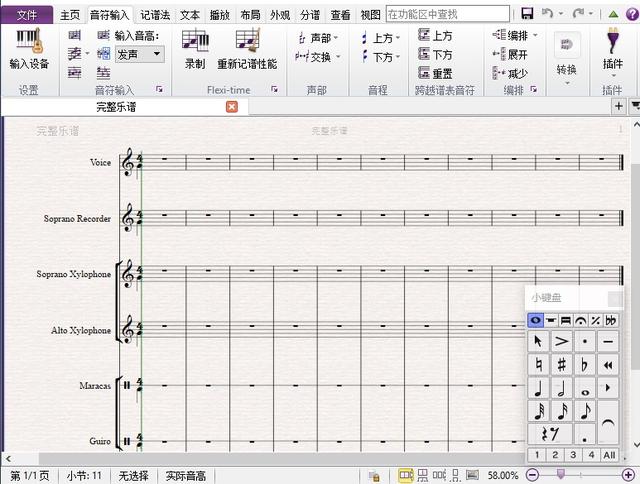Click the Record (录制) Flexi-time icon
The height and width of the screenshot is (484, 640).
point(195,48)
